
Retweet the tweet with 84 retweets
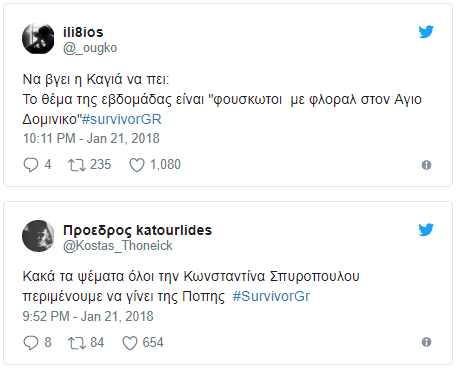pos(77,343)
